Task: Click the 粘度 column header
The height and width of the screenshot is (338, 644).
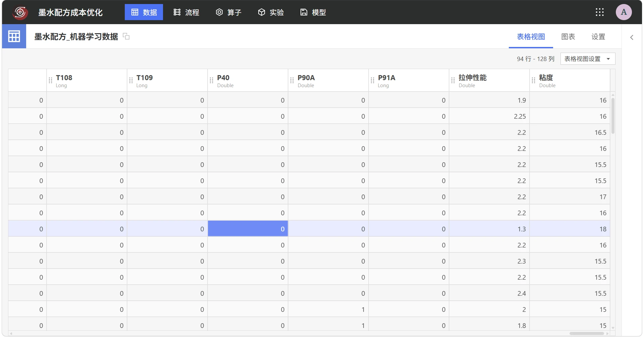Action: point(570,80)
